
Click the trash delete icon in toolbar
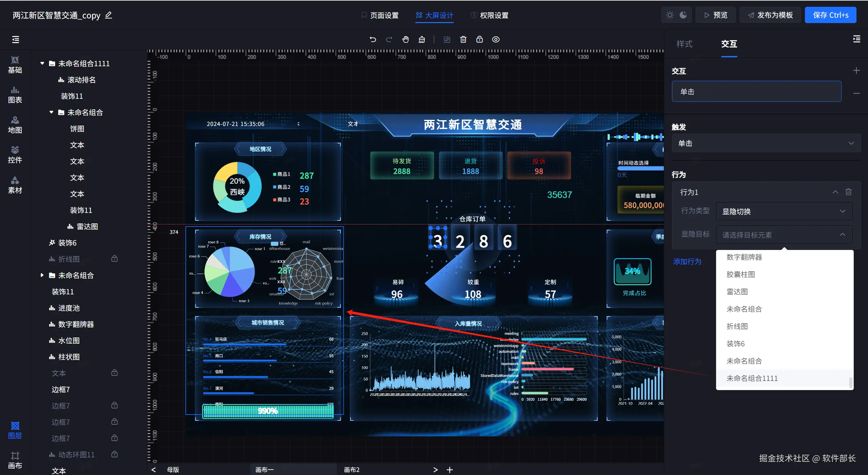click(x=463, y=39)
